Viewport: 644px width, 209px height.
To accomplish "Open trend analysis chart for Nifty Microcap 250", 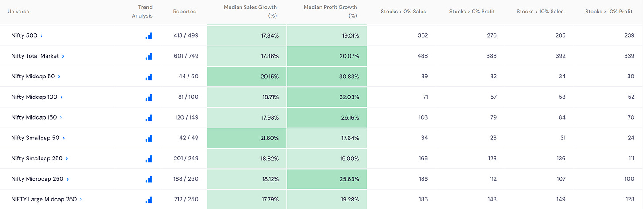I will (149, 179).
